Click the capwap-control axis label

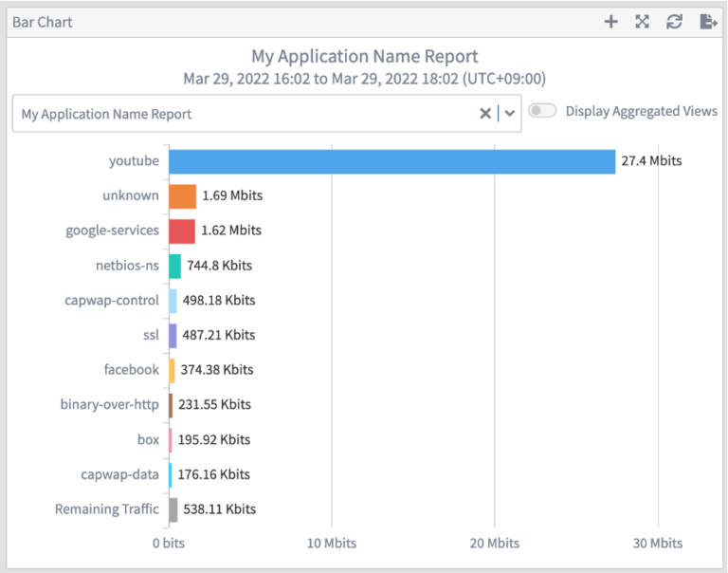click(112, 301)
